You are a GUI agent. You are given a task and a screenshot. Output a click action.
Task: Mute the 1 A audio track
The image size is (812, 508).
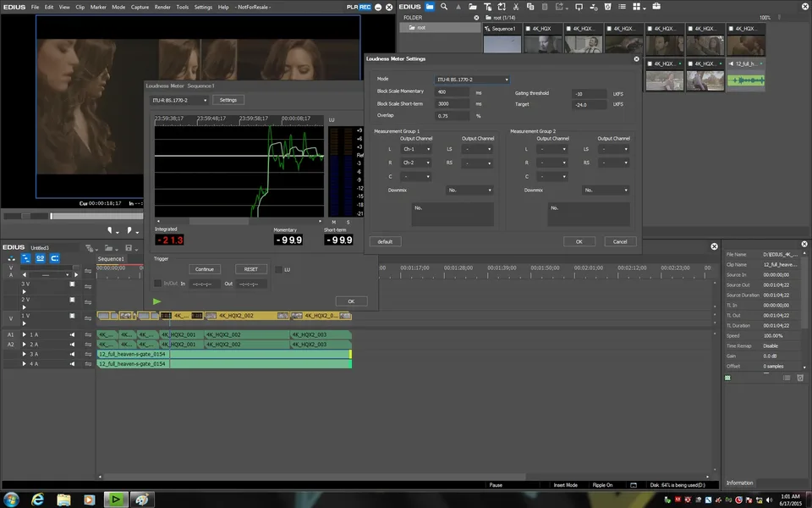[72, 335]
